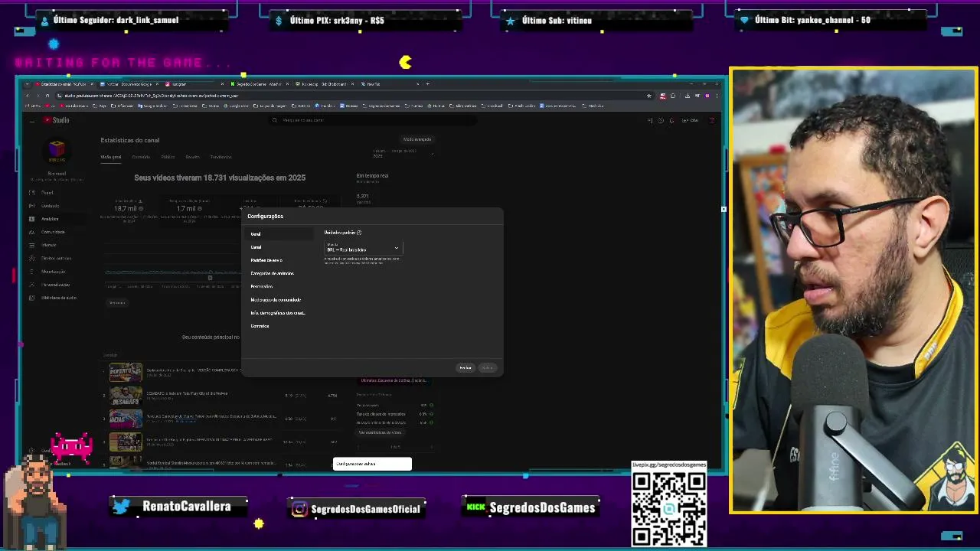This screenshot has width=980, height=551.
Task: Open Personalização in Studio sidebar
Action: 55,285
